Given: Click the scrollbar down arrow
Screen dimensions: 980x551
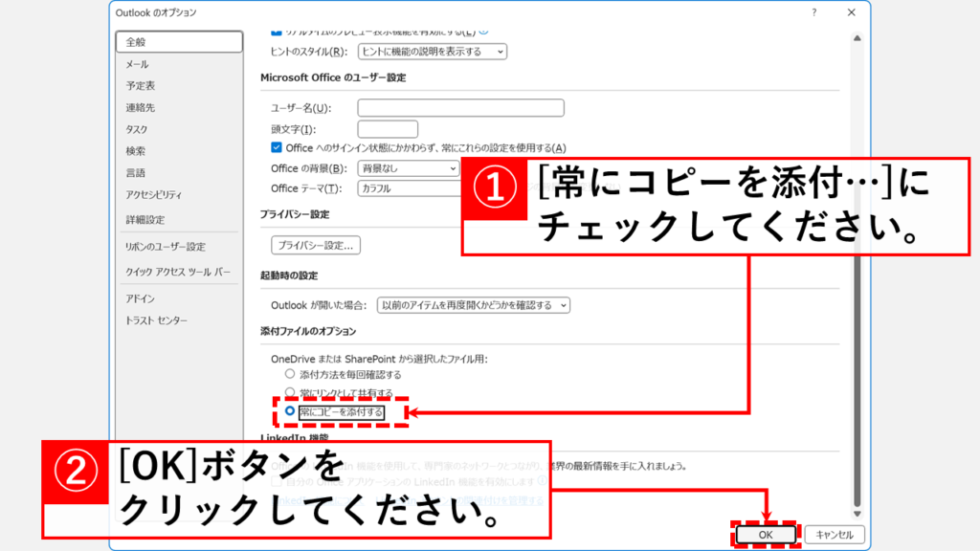Looking at the screenshot, I should 857,514.
